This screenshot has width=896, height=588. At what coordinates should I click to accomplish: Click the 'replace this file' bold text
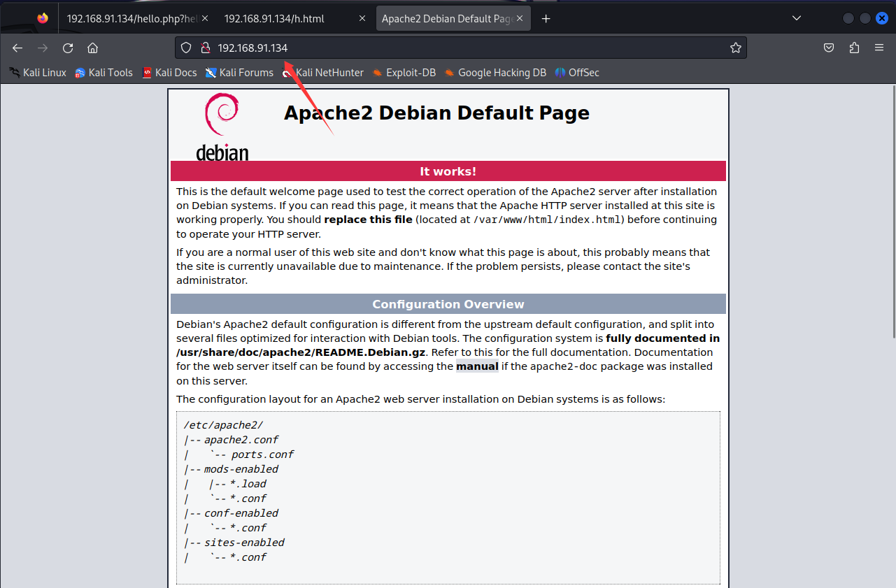pyautogui.click(x=368, y=220)
